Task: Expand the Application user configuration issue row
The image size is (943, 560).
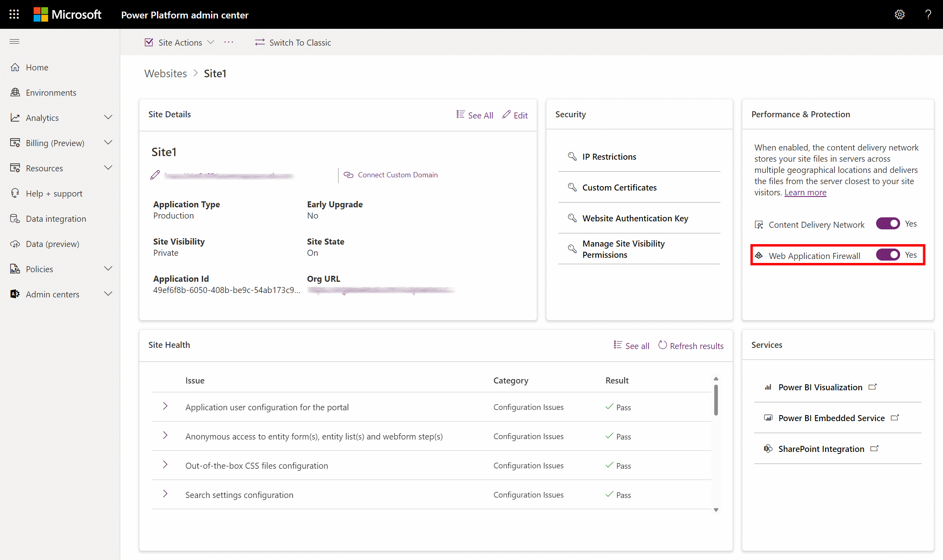Action: (165, 407)
